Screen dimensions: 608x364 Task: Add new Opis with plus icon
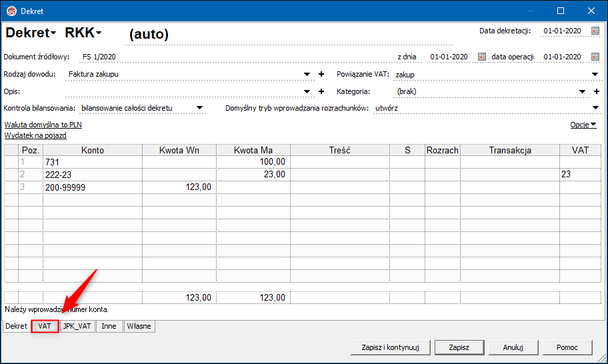click(321, 91)
